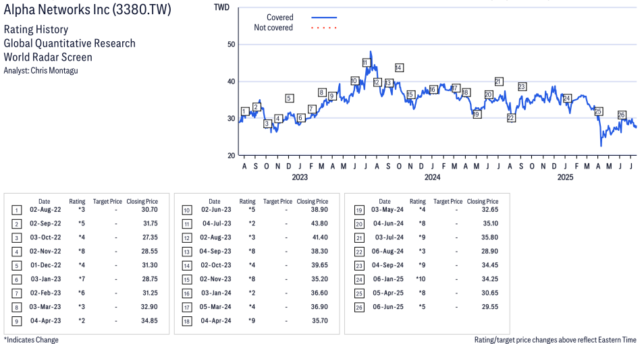Click the blue Covered legend line
Screen dimensions: 644x344
tap(324, 18)
